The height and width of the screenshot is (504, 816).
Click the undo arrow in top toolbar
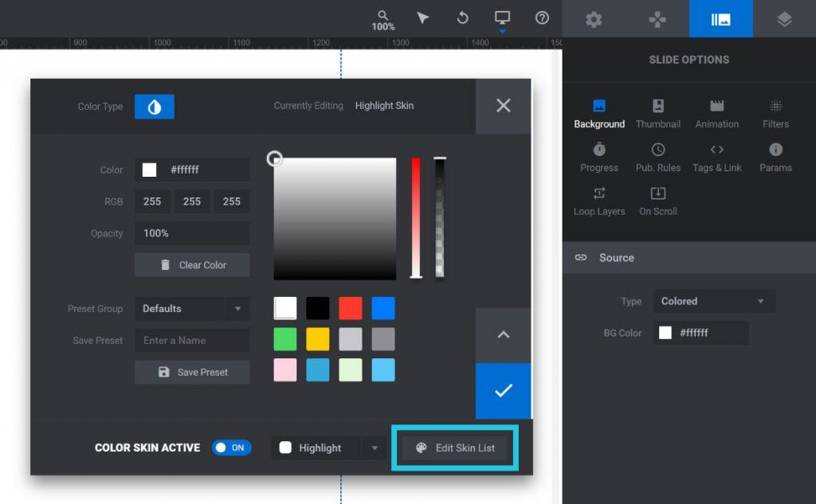pyautogui.click(x=462, y=18)
